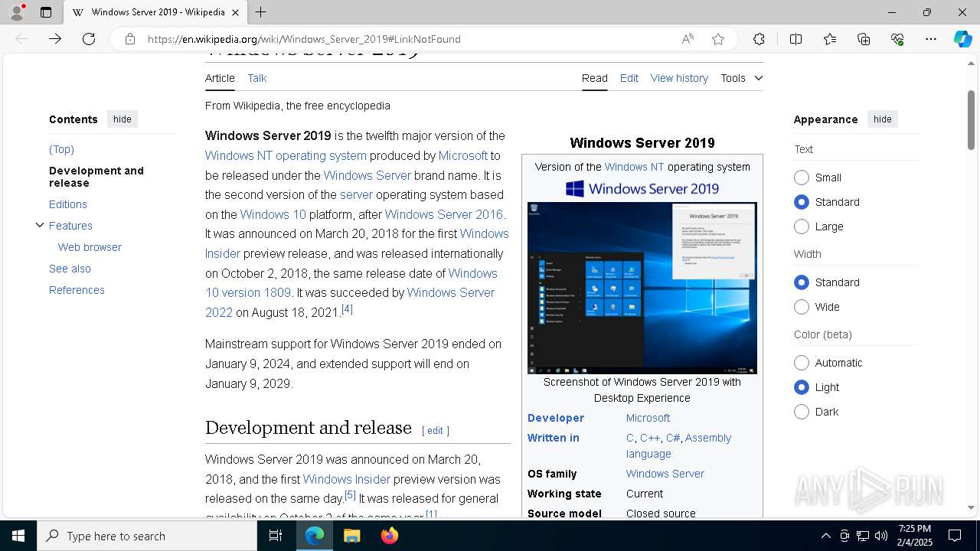The image size is (980, 551).
Task: Show hidden system tray icons
Action: 825,536
